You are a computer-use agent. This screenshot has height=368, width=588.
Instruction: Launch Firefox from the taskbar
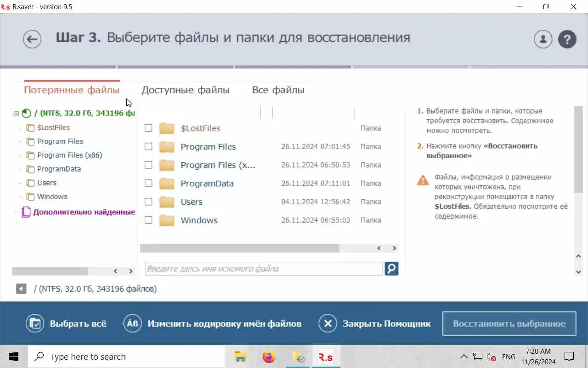[x=269, y=356]
